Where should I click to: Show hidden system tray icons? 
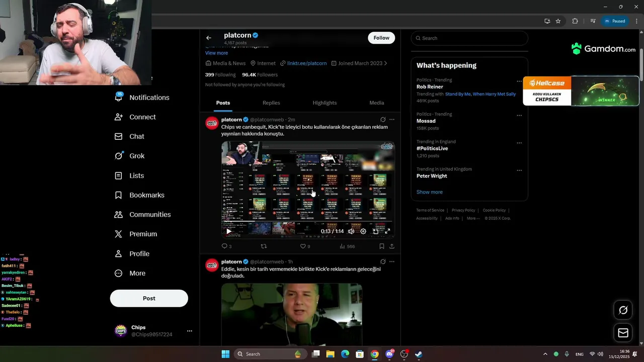pyautogui.click(x=545, y=354)
